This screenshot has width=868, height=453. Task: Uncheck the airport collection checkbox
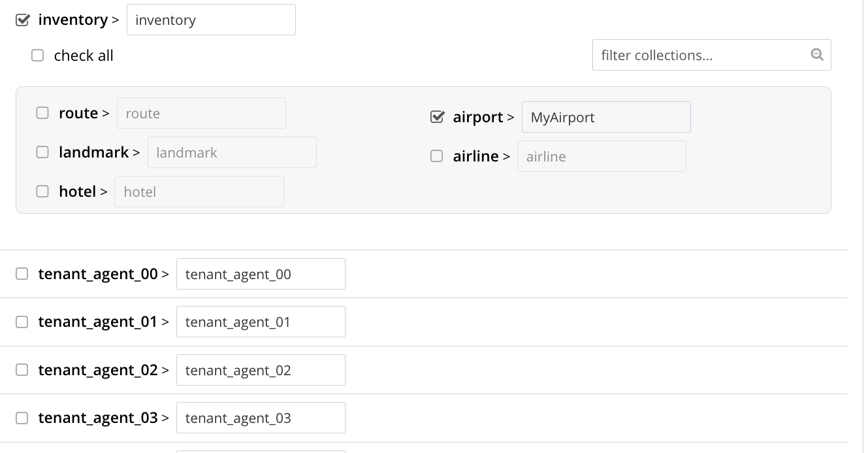click(437, 117)
